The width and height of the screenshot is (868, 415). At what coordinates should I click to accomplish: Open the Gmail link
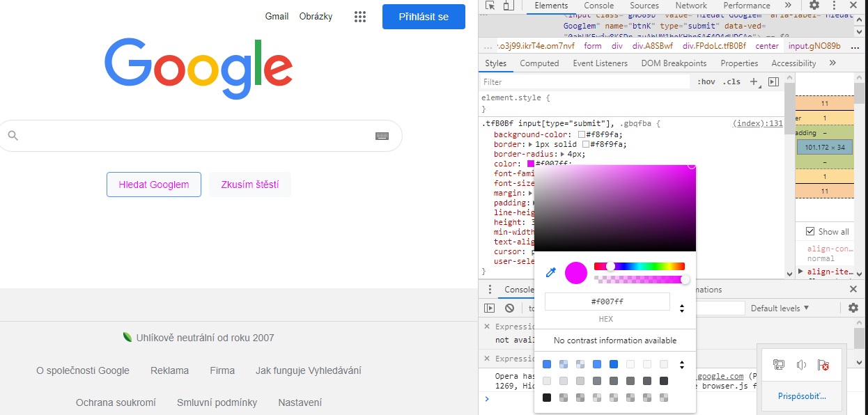click(277, 17)
